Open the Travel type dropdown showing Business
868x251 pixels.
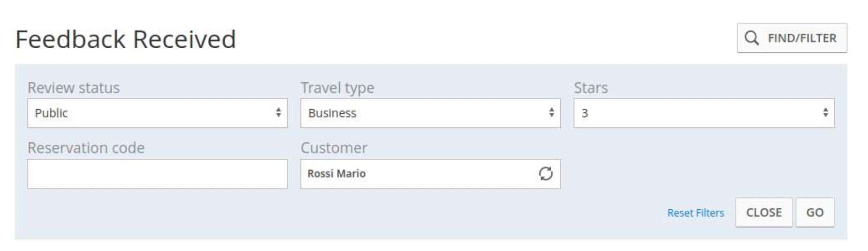coord(430,113)
